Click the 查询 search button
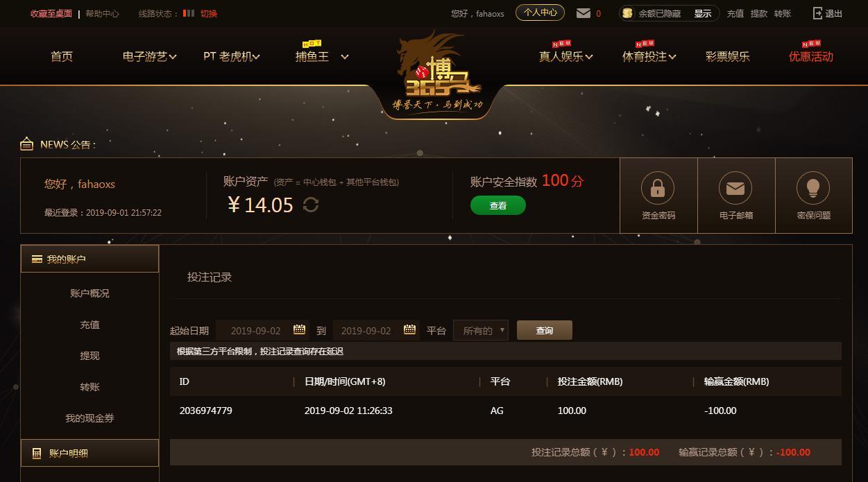Screen dimensions: 868x482 coord(545,330)
